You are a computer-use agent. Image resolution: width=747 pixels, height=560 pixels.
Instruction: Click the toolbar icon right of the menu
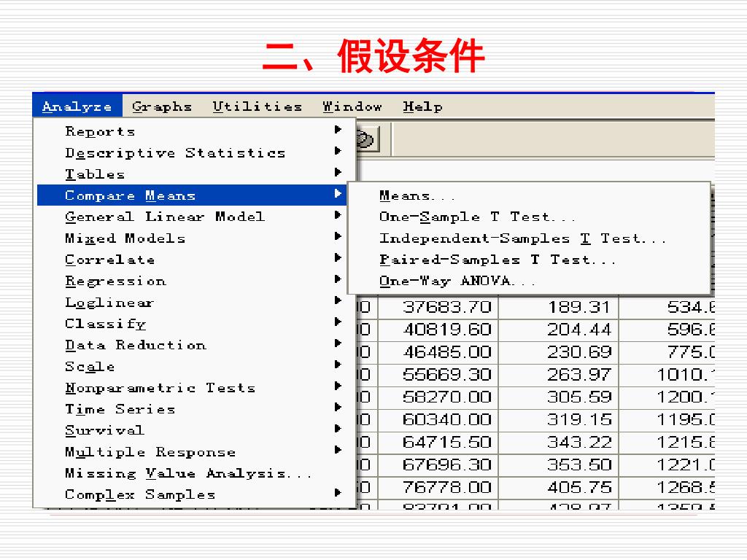(x=367, y=139)
